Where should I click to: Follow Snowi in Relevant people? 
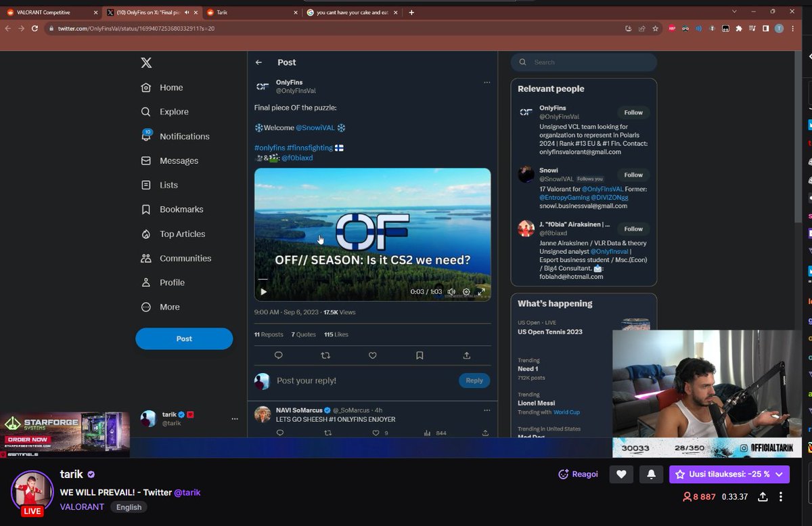(633, 175)
